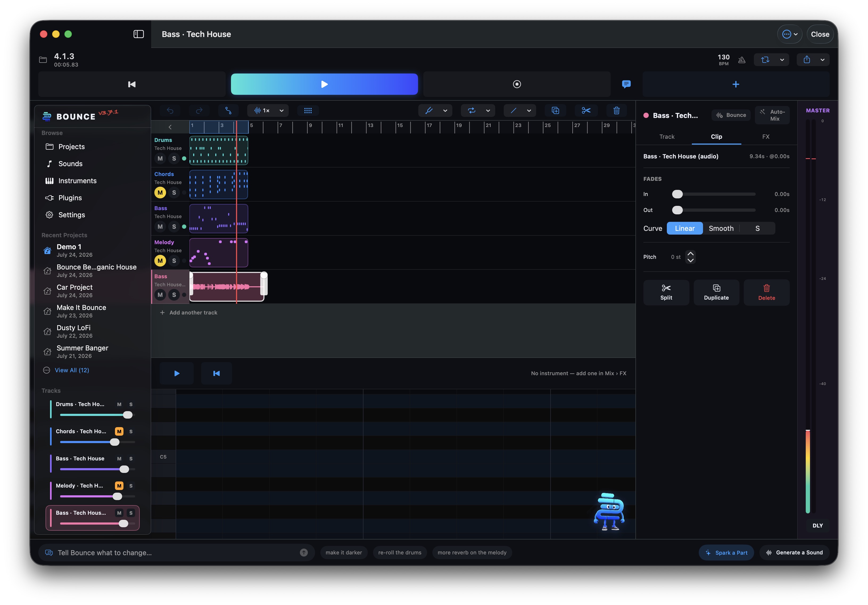This screenshot has width=868, height=605.
Task: Increase pitch with the up stepper arrow
Action: coord(690,254)
